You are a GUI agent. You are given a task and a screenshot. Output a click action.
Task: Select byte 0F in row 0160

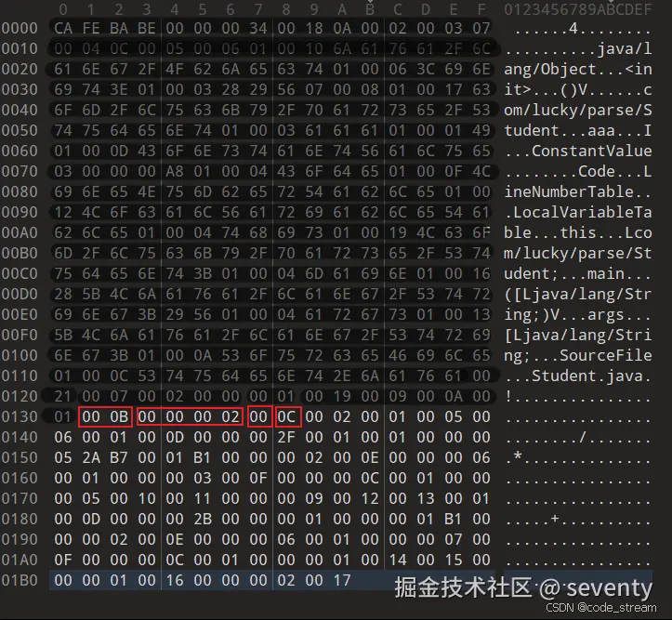[258, 478]
